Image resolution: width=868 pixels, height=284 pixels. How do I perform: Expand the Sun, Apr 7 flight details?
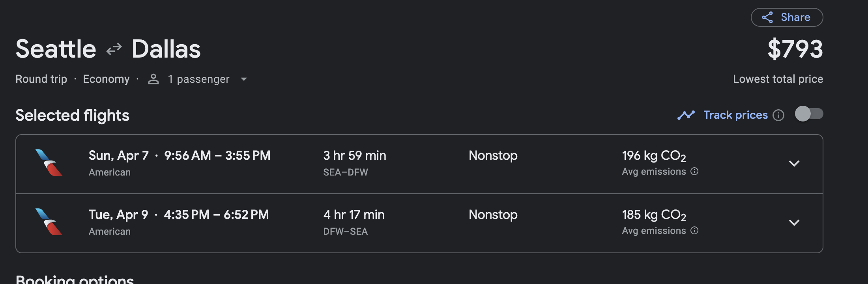pos(794,163)
